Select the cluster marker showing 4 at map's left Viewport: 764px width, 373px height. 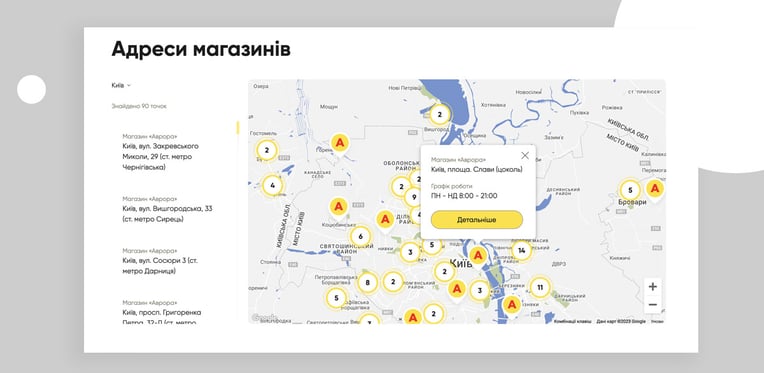click(x=272, y=185)
